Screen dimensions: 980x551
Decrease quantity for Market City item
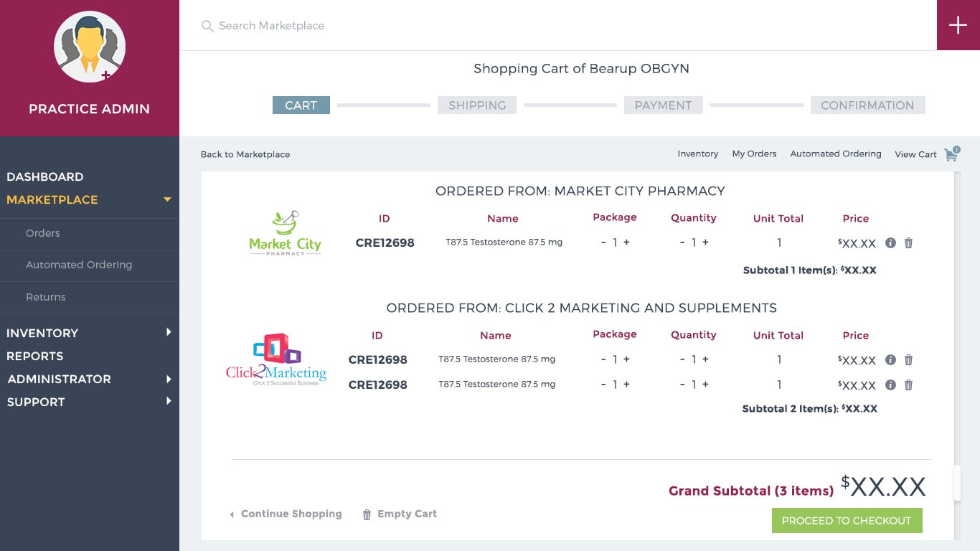(x=682, y=242)
